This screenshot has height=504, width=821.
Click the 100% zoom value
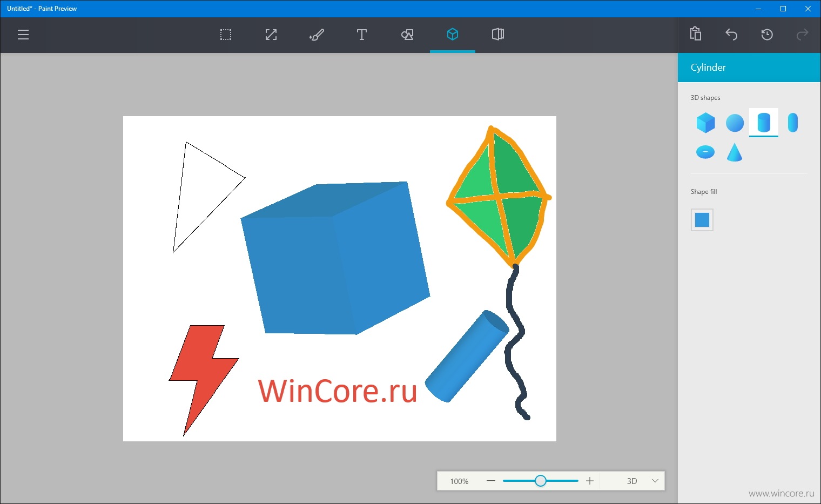459,481
